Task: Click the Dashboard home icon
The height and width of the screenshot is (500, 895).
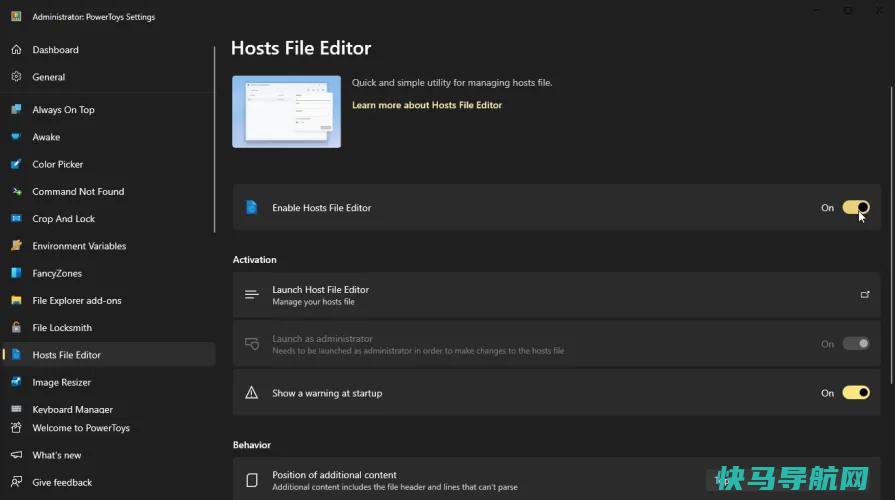Action: coord(16,50)
